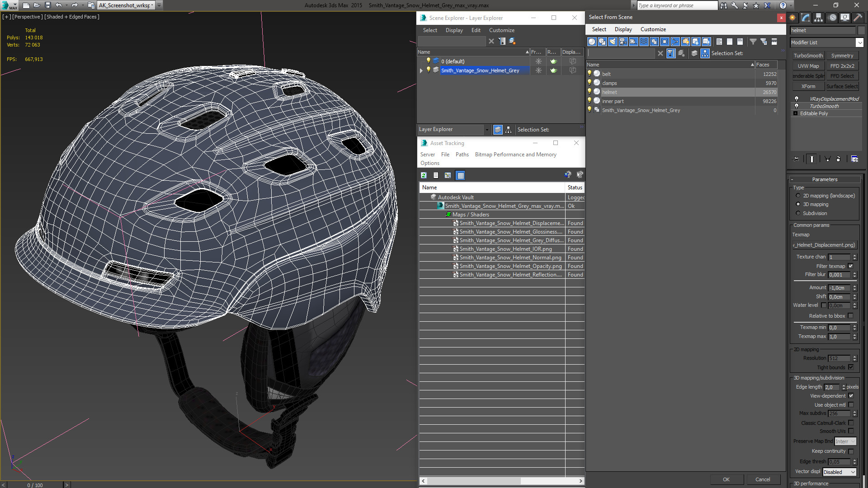
Task: Expand Editable Poly in modifier stack
Action: tap(795, 113)
